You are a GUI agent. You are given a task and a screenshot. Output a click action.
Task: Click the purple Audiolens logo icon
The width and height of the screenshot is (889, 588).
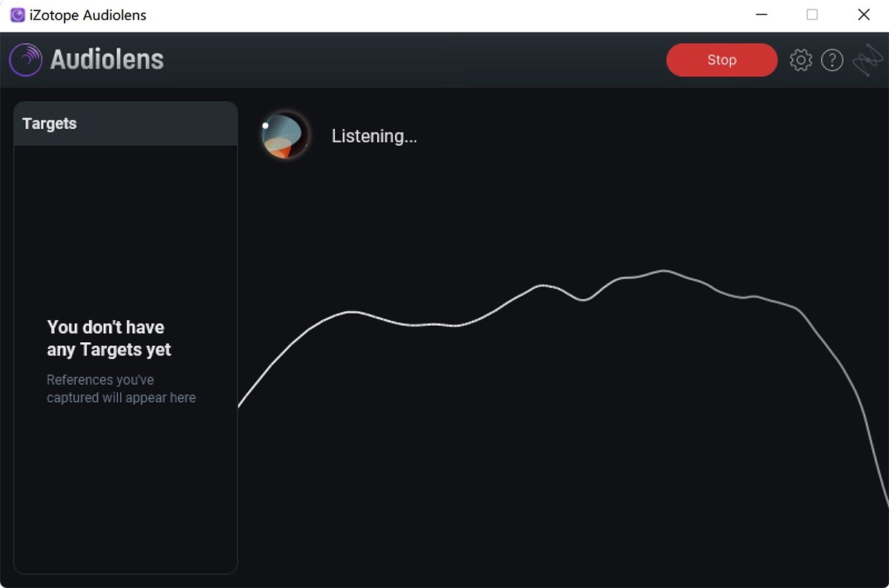tap(25, 60)
